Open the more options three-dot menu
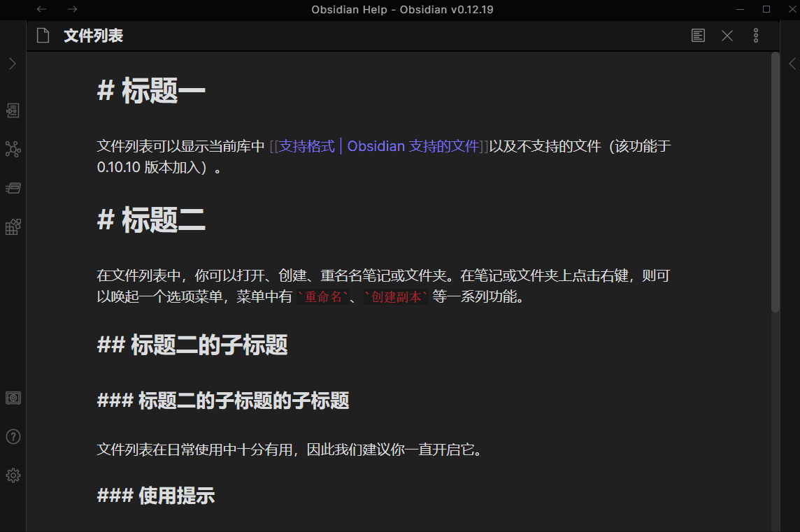800x532 pixels. 756,35
